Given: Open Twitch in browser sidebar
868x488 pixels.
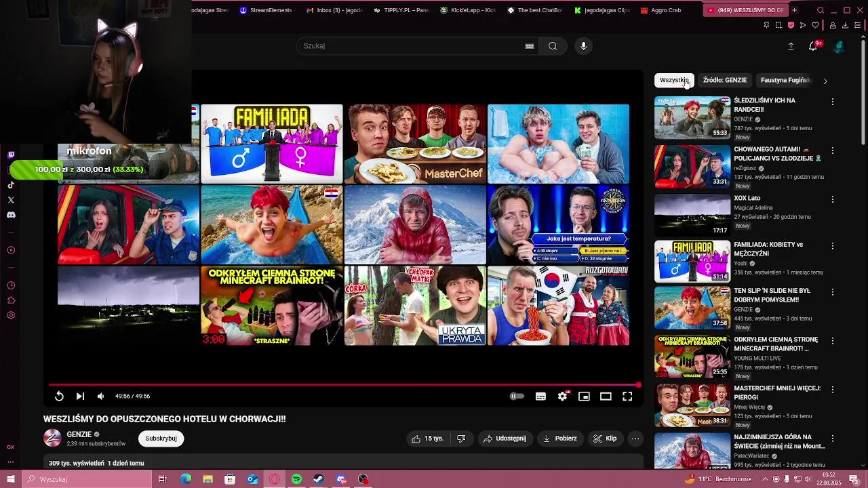Looking at the screenshot, I should pos(11,155).
